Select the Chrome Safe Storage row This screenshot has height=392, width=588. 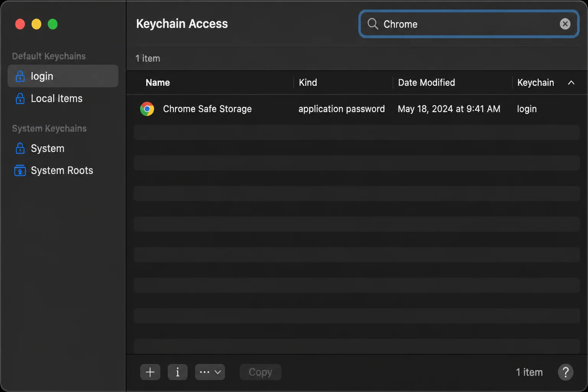(357, 109)
